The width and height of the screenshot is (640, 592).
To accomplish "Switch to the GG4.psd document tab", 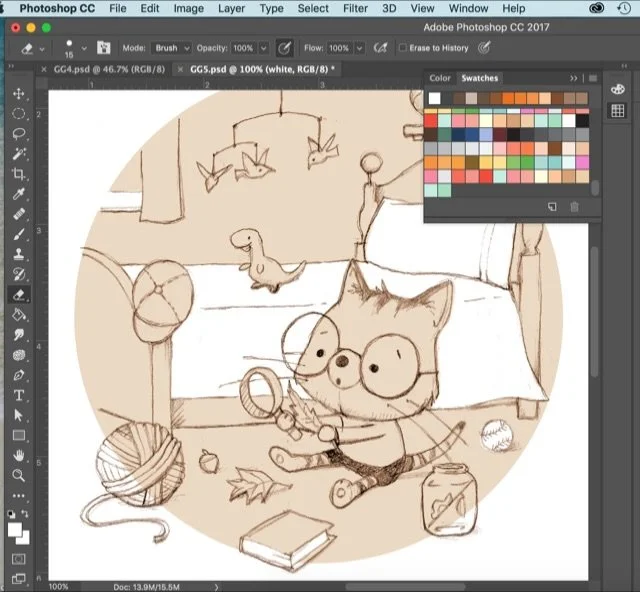I will [109, 69].
